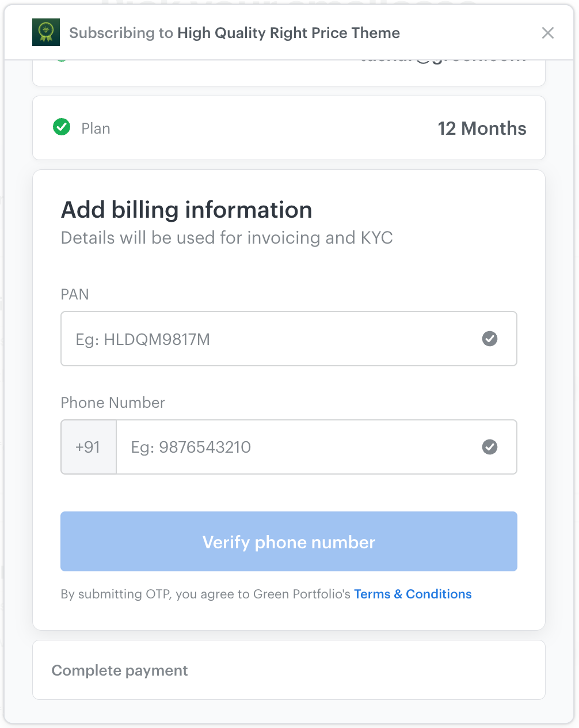Click the Add billing information heading

186,210
